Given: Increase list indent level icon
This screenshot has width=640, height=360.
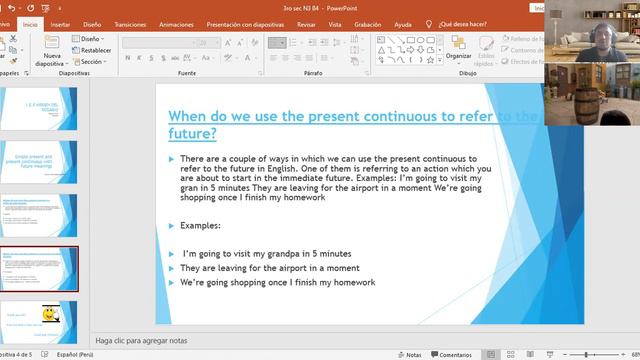Looking at the screenshot, I should click(324, 42).
